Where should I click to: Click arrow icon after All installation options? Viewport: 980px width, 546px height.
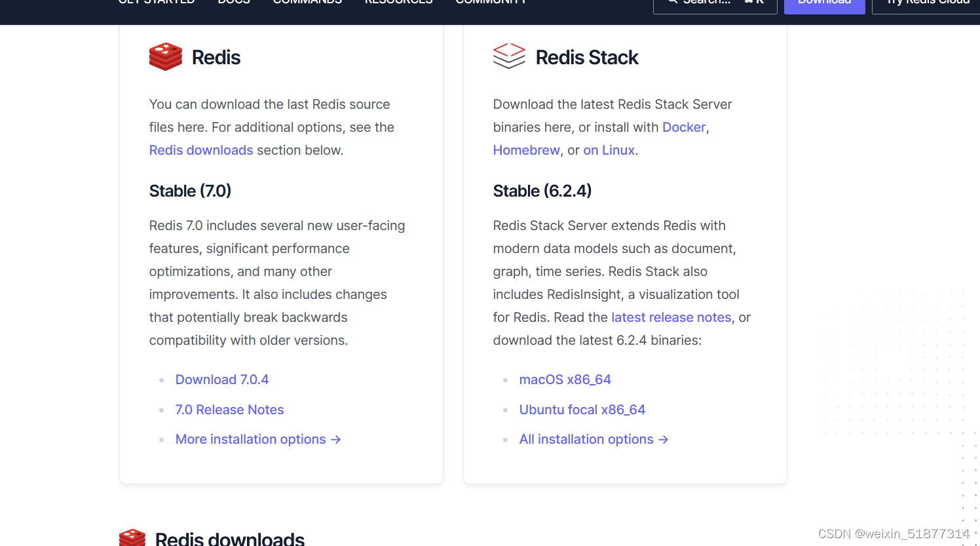[664, 439]
